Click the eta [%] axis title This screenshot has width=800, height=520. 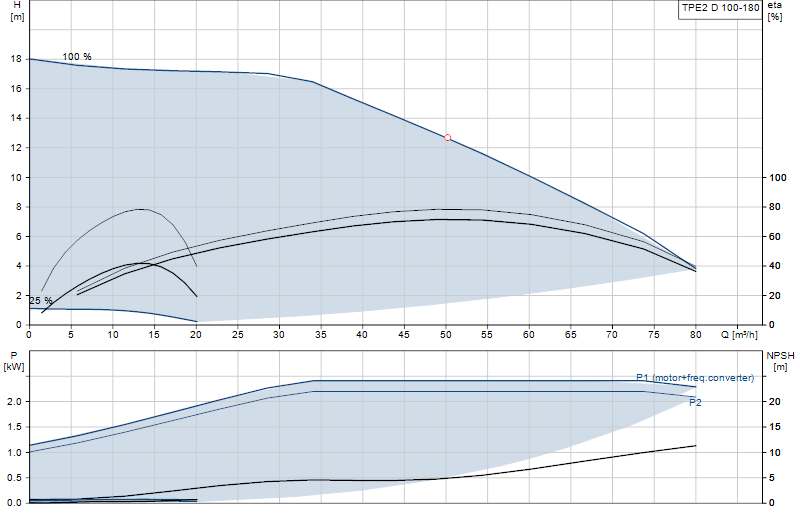pyautogui.click(x=774, y=11)
